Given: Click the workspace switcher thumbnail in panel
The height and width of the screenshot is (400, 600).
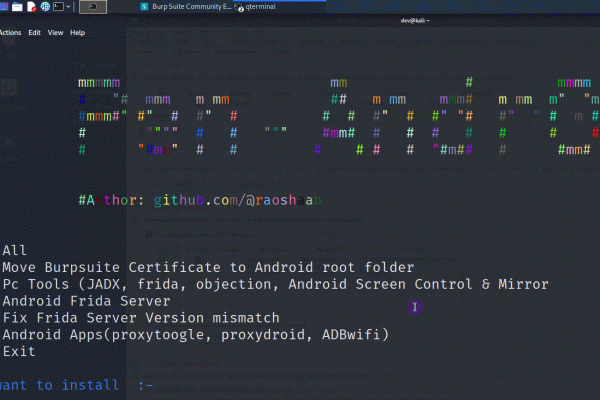Looking at the screenshot, I should pos(93,7).
